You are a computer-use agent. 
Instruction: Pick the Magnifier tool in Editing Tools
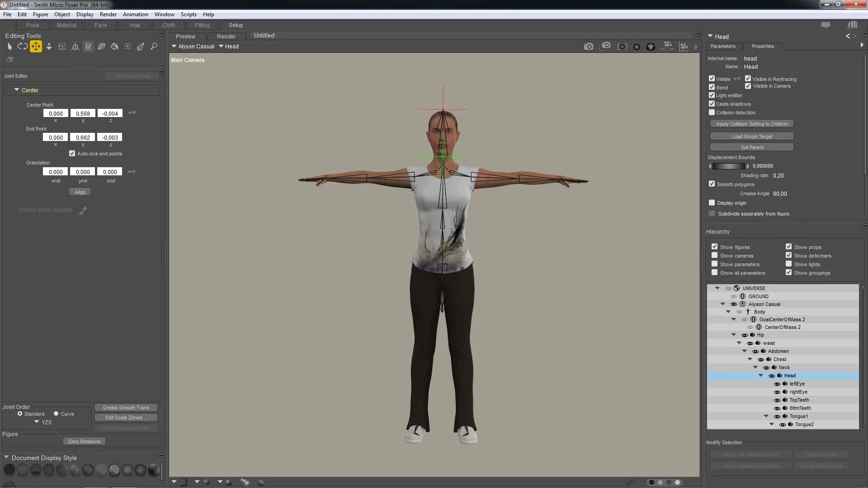click(154, 47)
